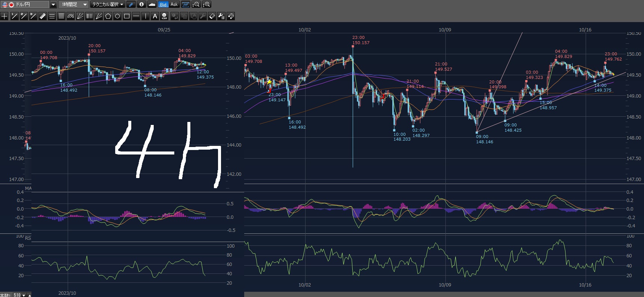Open the 1時間足 timeframe dropdown
644x297 pixels.
[85, 4]
